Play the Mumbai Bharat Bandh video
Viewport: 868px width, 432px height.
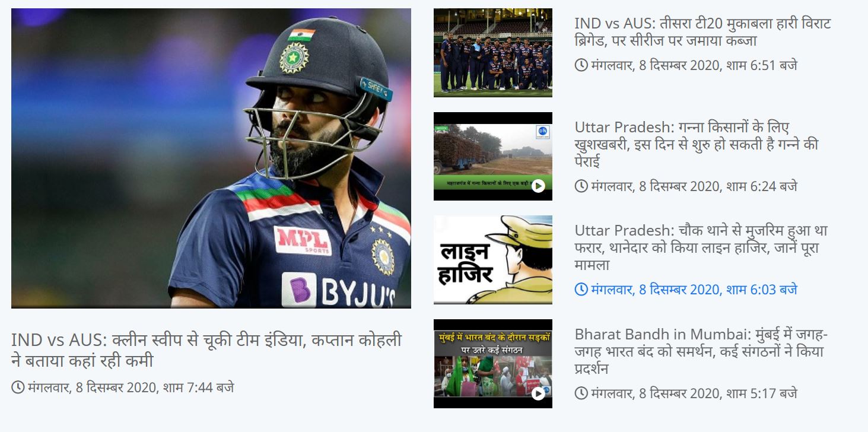pyautogui.click(x=538, y=393)
